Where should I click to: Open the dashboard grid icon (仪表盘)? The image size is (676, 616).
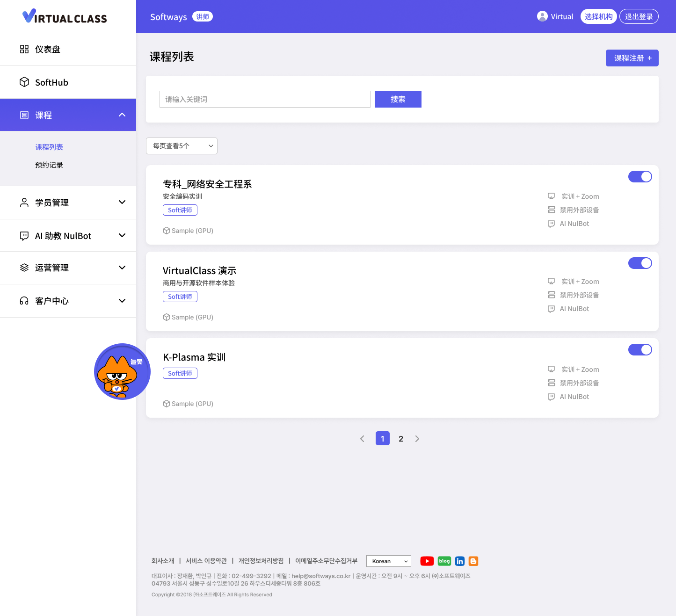pos(24,49)
